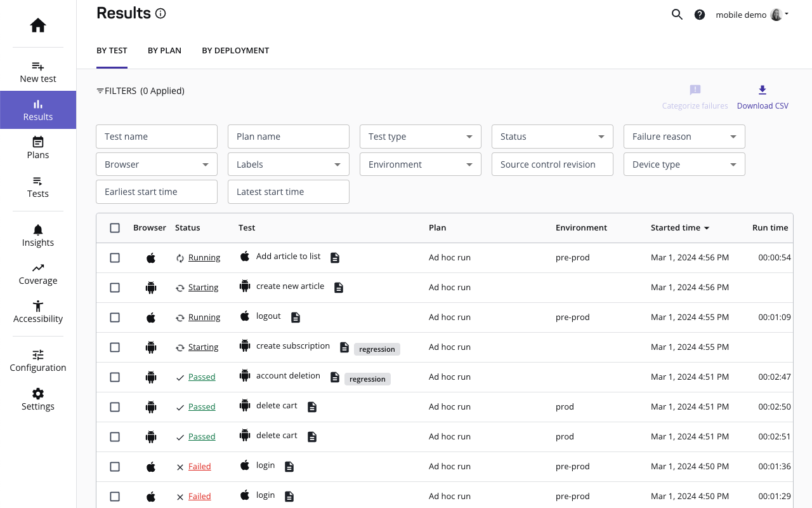Open mobile demo account dropdown arrow
812x508 pixels.
tap(787, 14)
